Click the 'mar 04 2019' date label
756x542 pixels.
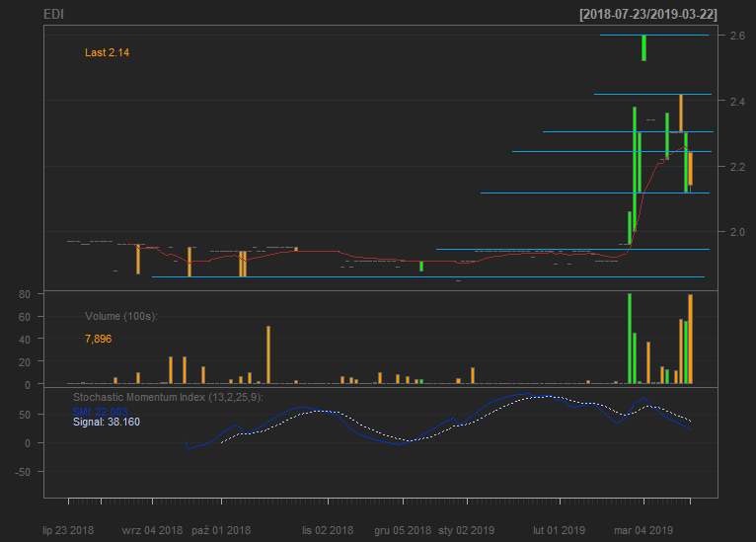tap(643, 530)
